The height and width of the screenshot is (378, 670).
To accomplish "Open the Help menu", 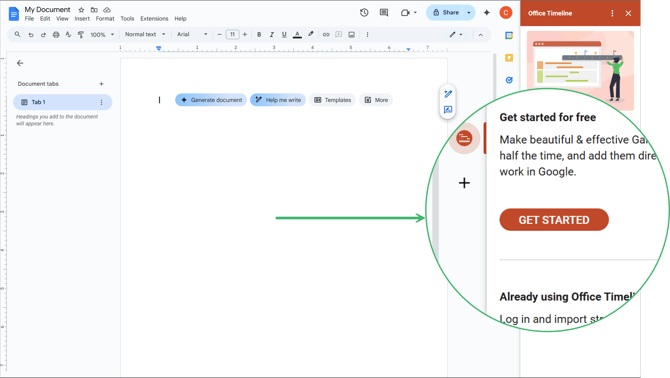I will click(180, 19).
